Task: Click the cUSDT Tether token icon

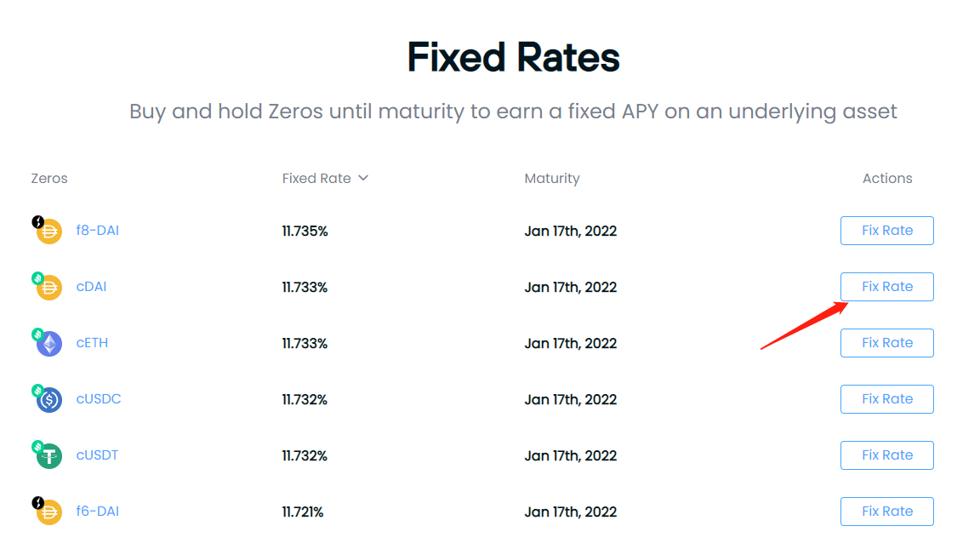Action: tap(48, 455)
